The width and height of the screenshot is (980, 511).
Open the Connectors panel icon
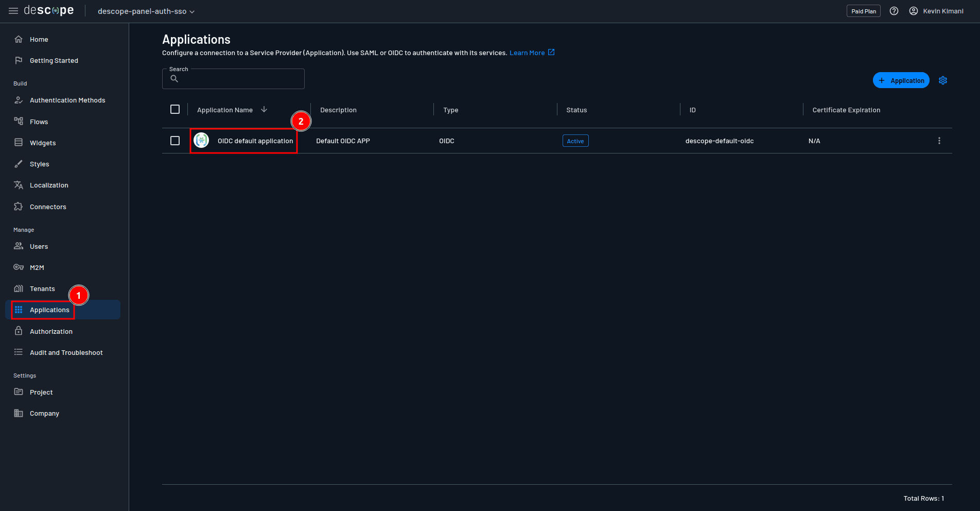(x=19, y=206)
